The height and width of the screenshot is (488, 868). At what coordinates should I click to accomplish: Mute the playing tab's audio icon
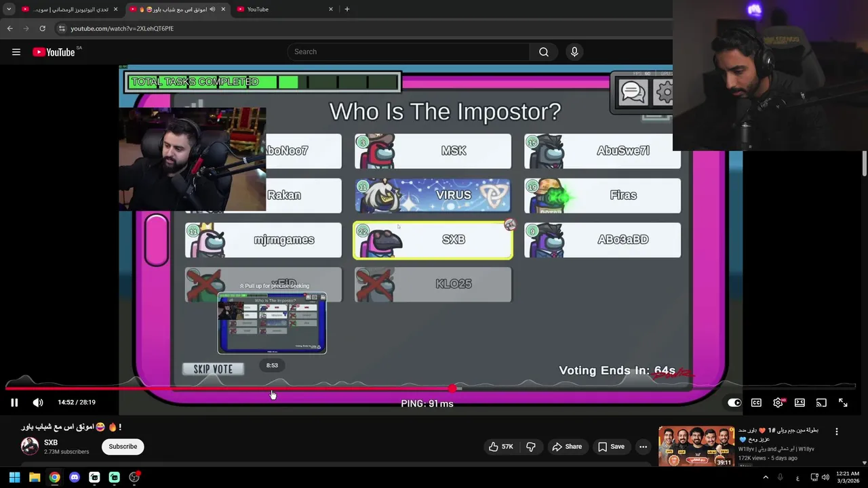[213, 9]
